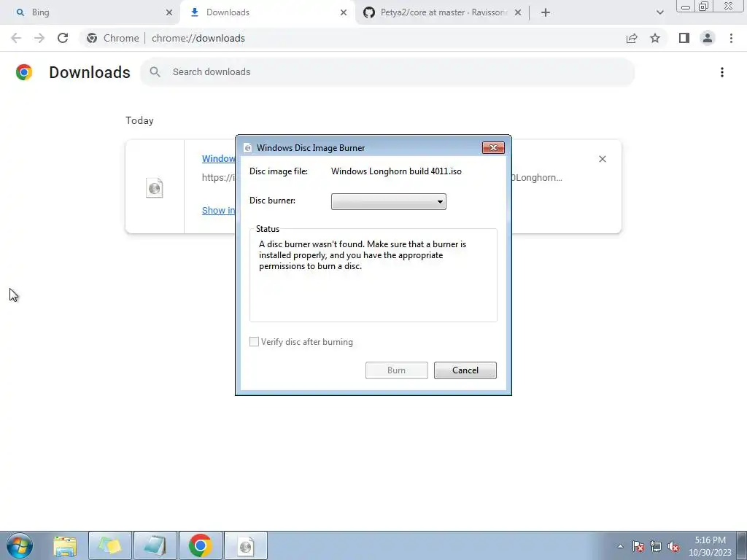
Task: Expand the Disc burner dropdown
Action: pos(388,201)
